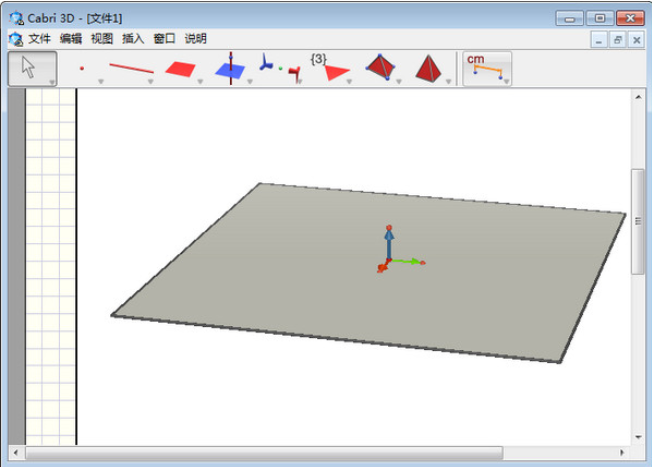Click the vertical scrollbar down arrow
The width and height of the screenshot is (652, 467).
coord(638,437)
